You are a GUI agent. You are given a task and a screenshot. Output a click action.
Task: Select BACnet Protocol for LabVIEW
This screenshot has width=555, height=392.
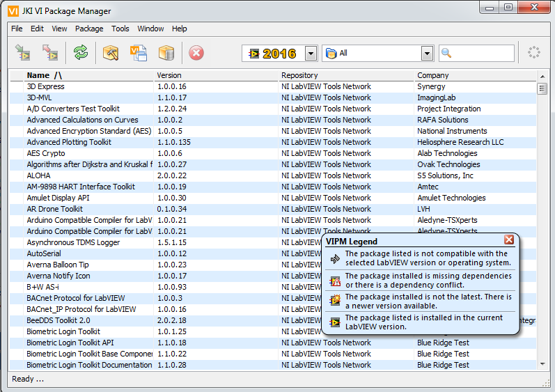point(76,298)
